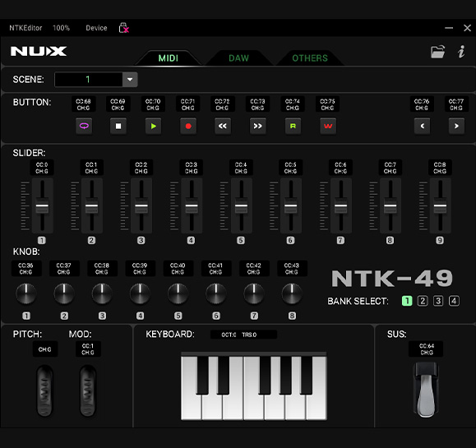Image resolution: width=476 pixels, height=448 pixels.
Task: Select knob 7
Action: (x=254, y=293)
